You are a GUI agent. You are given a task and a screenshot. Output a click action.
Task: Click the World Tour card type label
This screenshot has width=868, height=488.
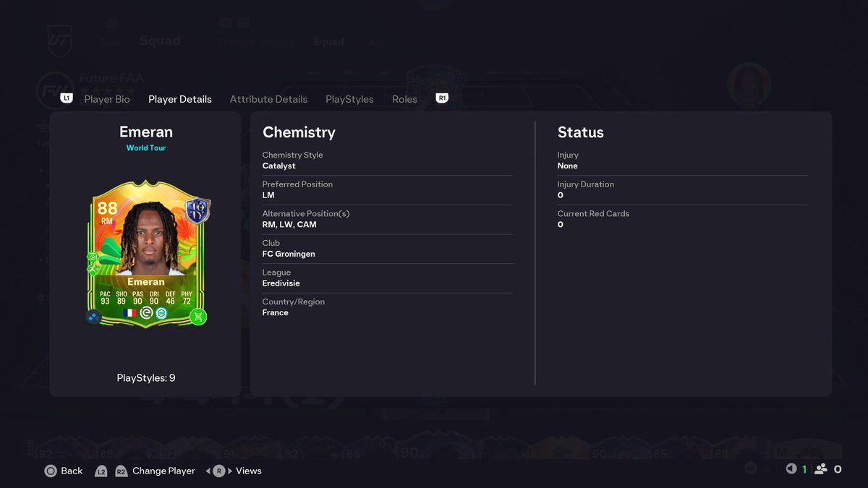coord(146,147)
